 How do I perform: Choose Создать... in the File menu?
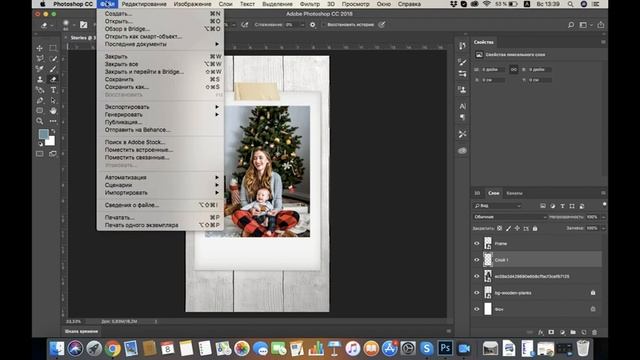point(160,13)
